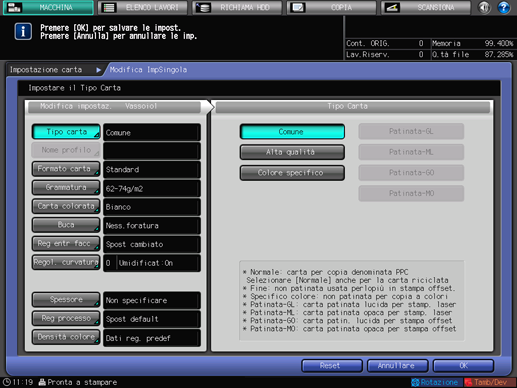Click the 62-74g/m2 weight value
The image size is (517, 388).
[152, 188]
